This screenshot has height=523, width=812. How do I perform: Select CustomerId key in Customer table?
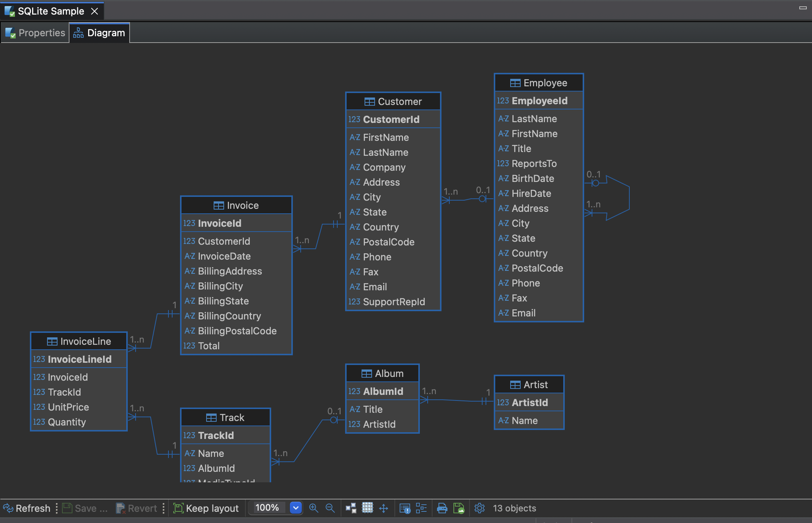point(393,120)
